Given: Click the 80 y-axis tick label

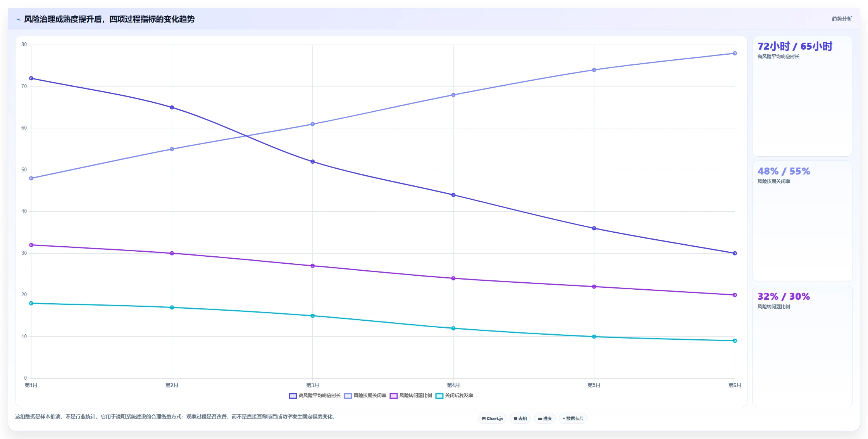Looking at the screenshot, I should 24,45.
